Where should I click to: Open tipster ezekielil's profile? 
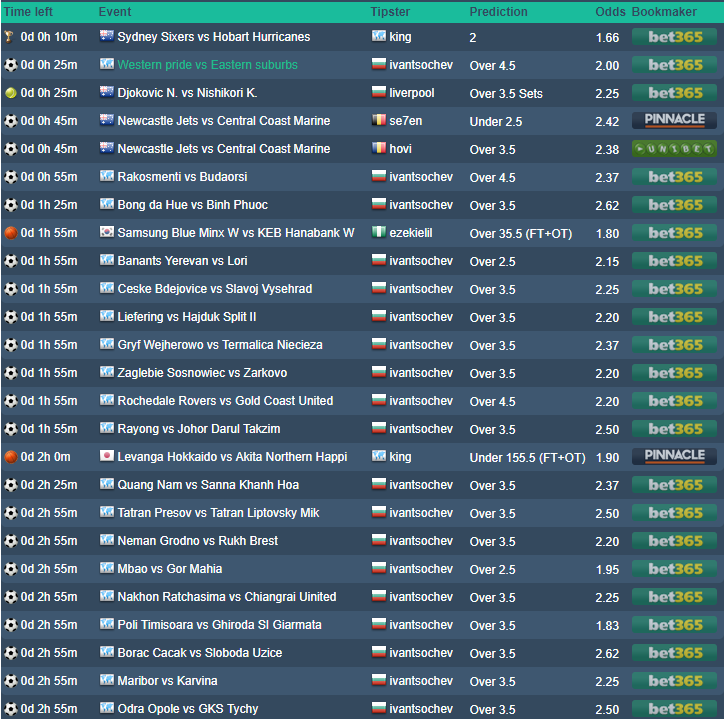(x=411, y=233)
